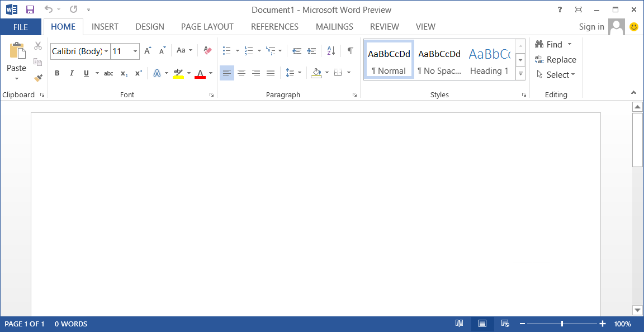This screenshot has width=644, height=332.
Task: Open the Font dialog launcher
Action: pos(211,95)
